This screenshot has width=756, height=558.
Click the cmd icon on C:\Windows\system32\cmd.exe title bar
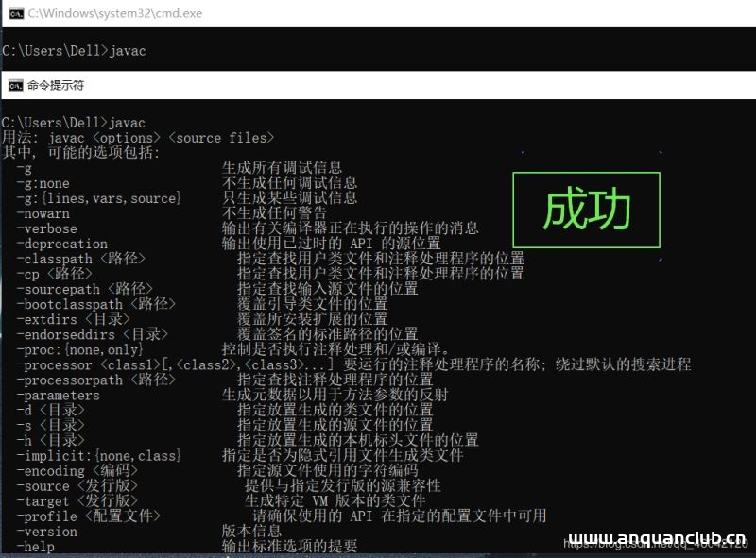coord(12,12)
